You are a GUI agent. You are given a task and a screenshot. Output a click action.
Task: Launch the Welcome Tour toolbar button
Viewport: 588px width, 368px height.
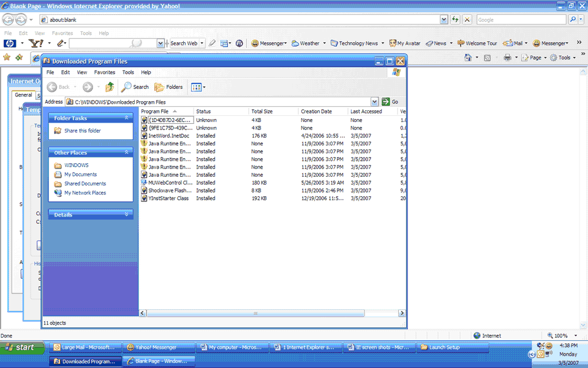tap(477, 43)
